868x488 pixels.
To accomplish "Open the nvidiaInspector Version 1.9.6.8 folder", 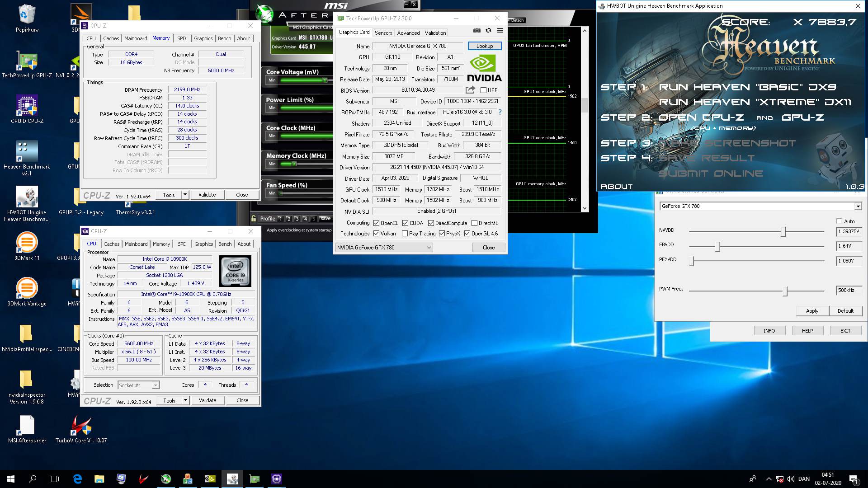I will point(27,387).
